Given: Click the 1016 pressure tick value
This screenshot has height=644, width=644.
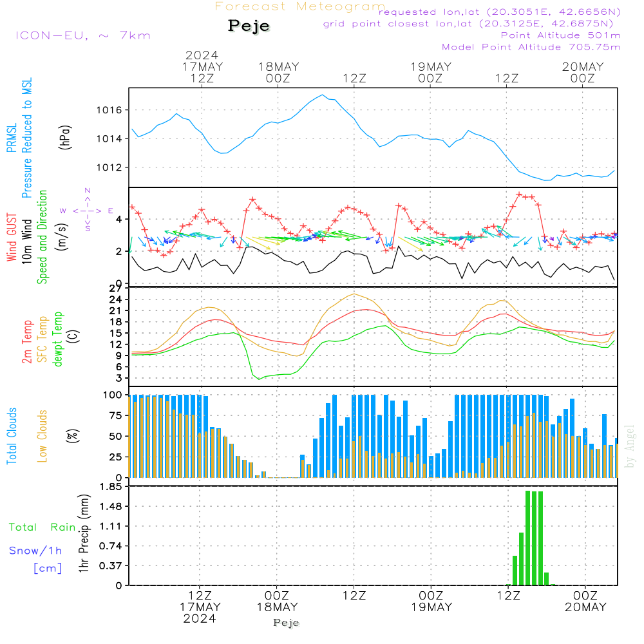Looking at the screenshot, I should click(109, 110).
